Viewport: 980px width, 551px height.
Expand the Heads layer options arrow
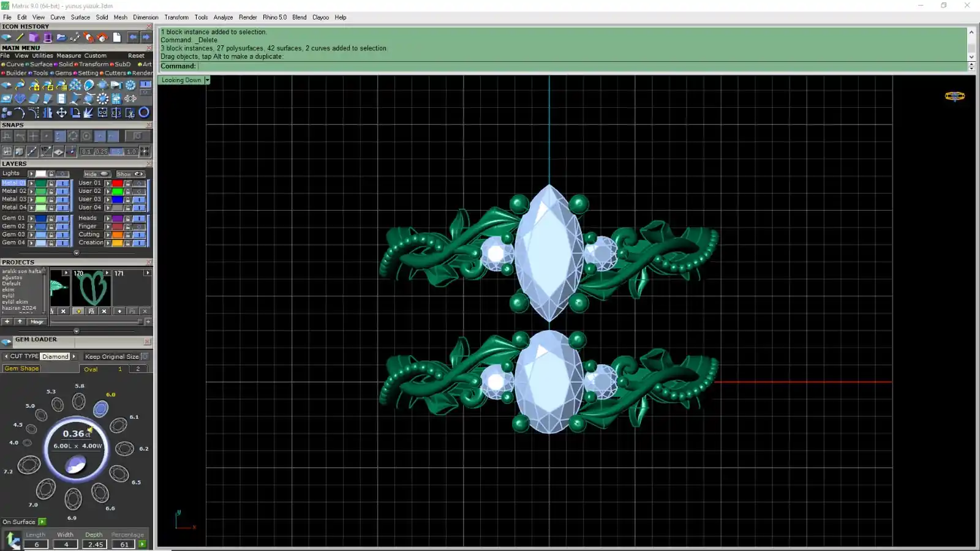tap(108, 219)
